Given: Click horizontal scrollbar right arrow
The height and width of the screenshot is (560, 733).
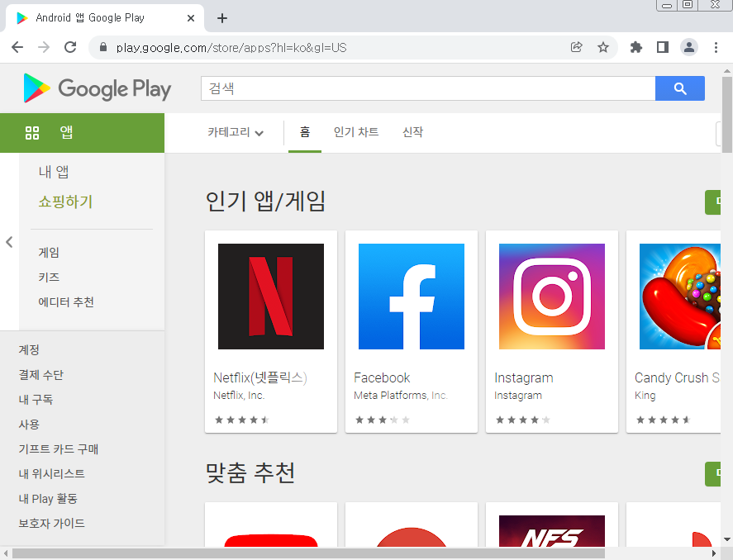Looking at the screenshot, I should tap(714, 554).
